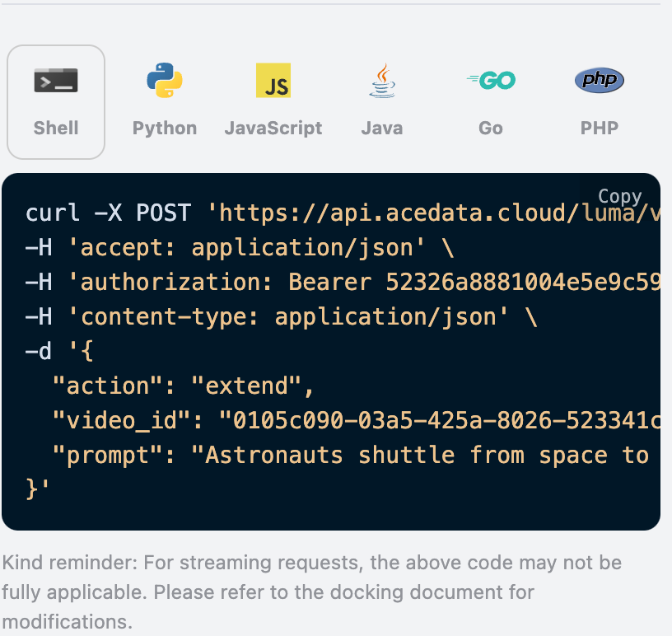Click the authorization Bearer token line

(343, 283)
